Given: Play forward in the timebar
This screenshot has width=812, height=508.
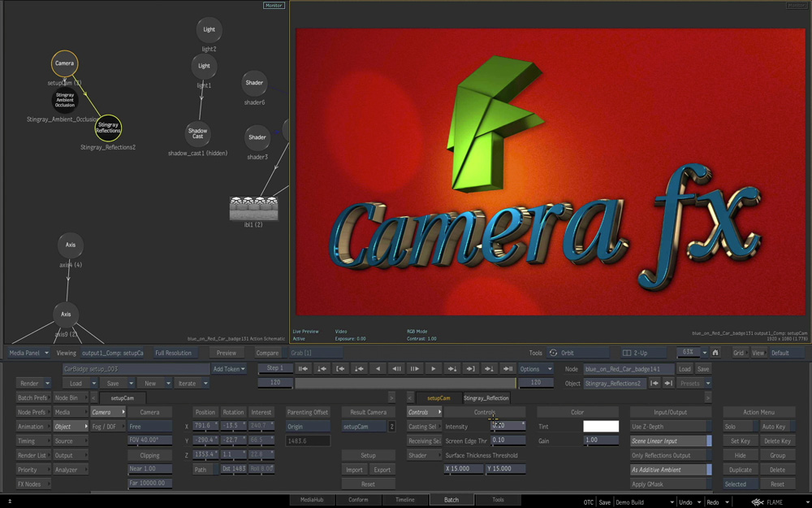Looking at the screenshot, I should tap(434, 368).
